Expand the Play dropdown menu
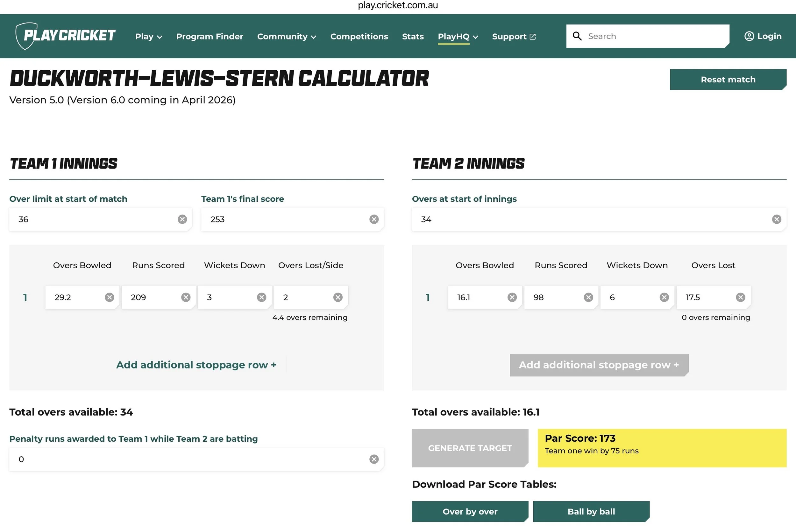Viewport: 796px width, 532px height. [149, 36]
